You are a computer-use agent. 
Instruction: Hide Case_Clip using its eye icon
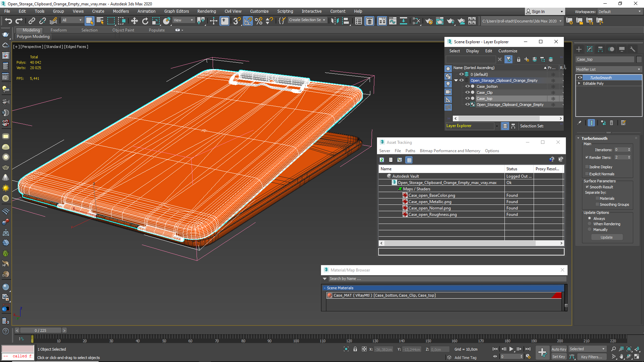pyautogui.click(x=467, y=93)
